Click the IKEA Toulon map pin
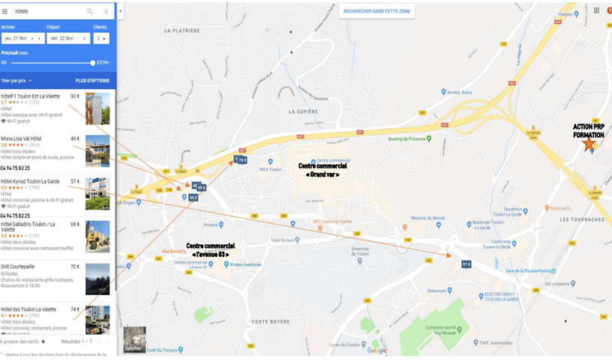This screenshot has width=612, height=364. [270, 161]
